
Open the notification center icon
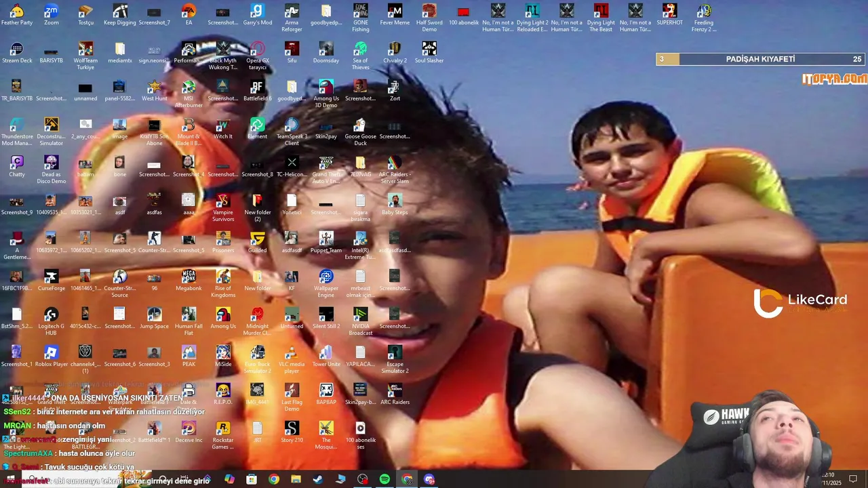pyautogui.click(x=853, y=479)
